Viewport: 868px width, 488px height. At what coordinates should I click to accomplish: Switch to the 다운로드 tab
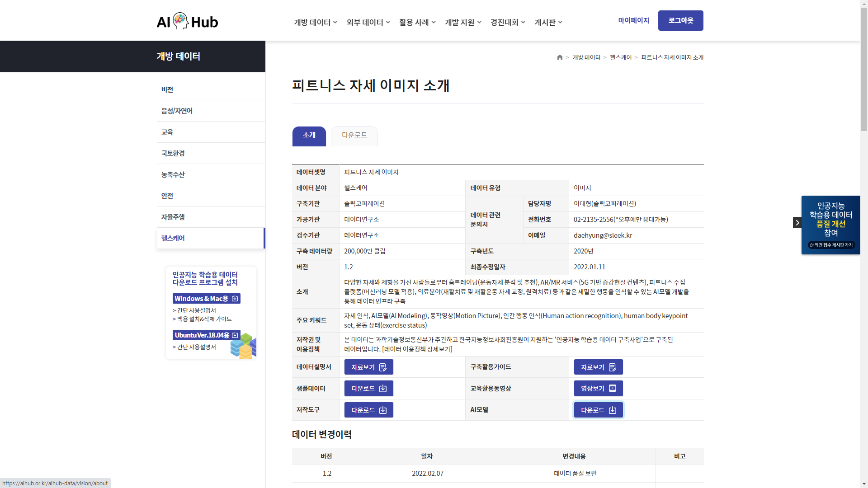point(354,136)
